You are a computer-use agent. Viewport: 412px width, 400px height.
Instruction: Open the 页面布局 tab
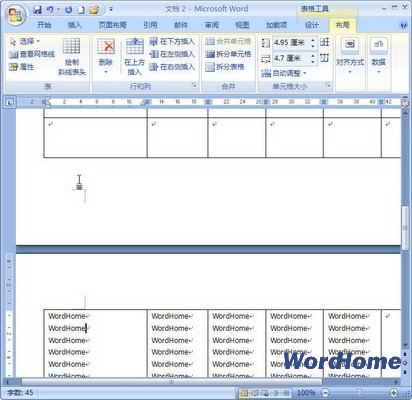tap(112, 25)
